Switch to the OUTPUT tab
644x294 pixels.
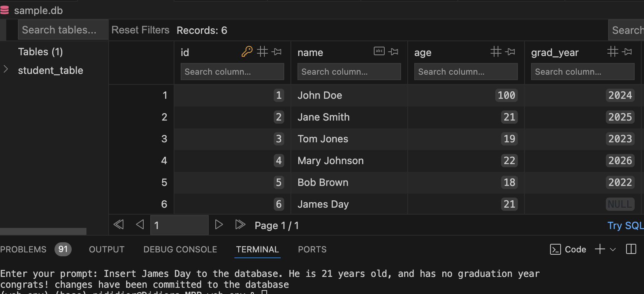coord(107,249)
